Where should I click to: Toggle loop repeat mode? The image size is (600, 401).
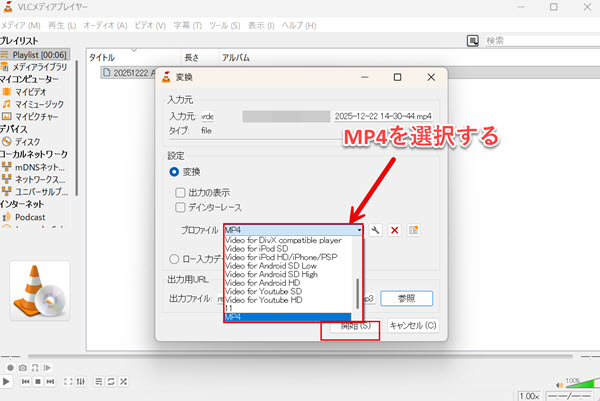[x=111, y=381]
